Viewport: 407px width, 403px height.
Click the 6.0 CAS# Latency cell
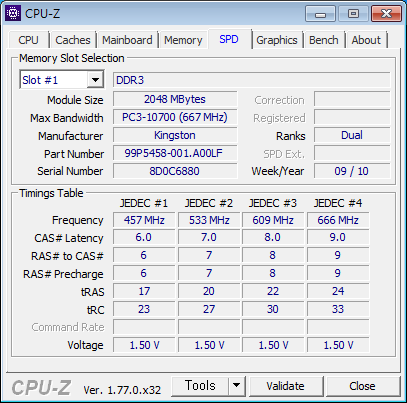(144, 237)
